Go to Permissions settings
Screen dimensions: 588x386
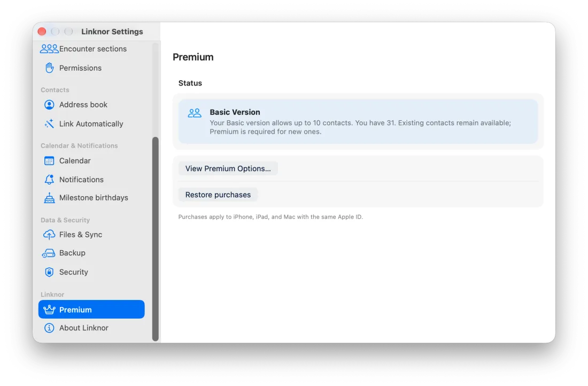(x=91, y=68)
